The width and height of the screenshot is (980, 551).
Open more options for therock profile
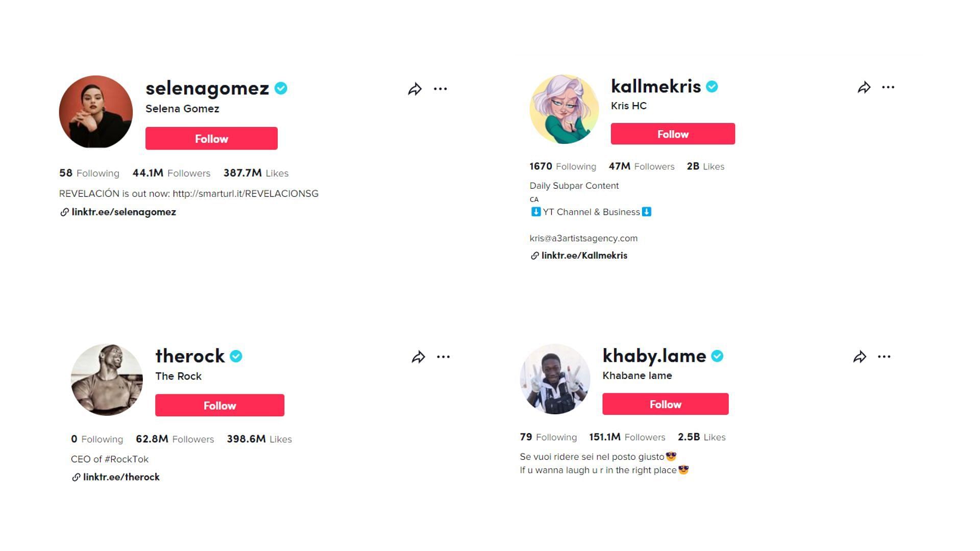pyautogui.click(x=443, y=357)
